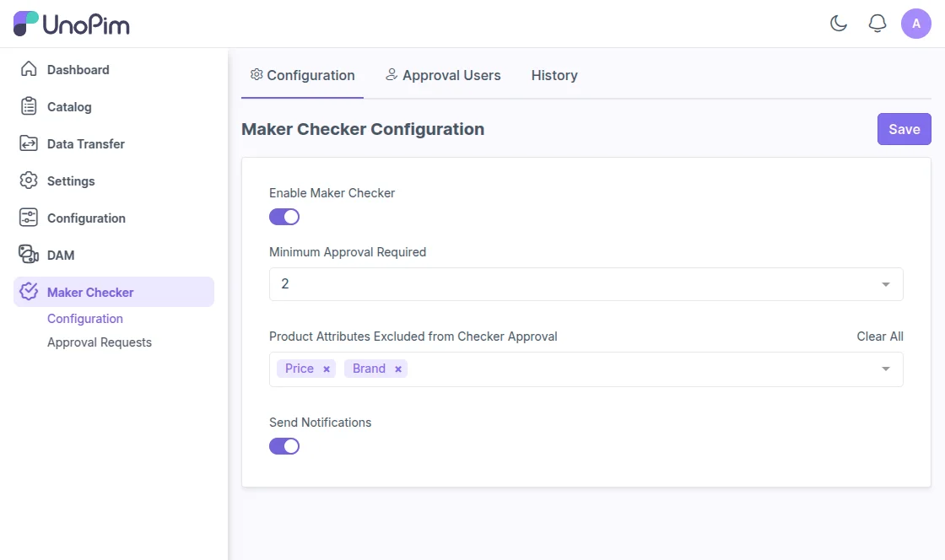Click the Enable Maker Checker label
The height and width of the screenshot is (560, 945).
point(332,192)
